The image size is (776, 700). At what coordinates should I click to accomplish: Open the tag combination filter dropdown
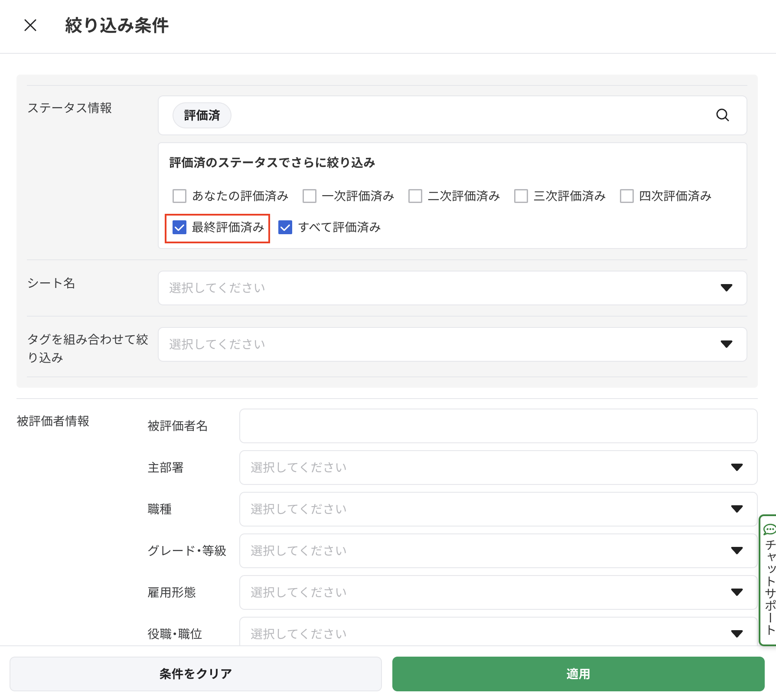coord(452,344)
